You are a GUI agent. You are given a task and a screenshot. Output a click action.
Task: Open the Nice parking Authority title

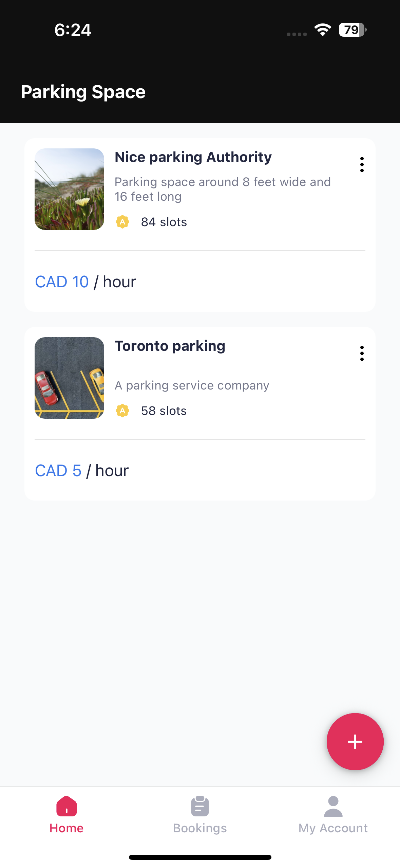pos(193,157)
